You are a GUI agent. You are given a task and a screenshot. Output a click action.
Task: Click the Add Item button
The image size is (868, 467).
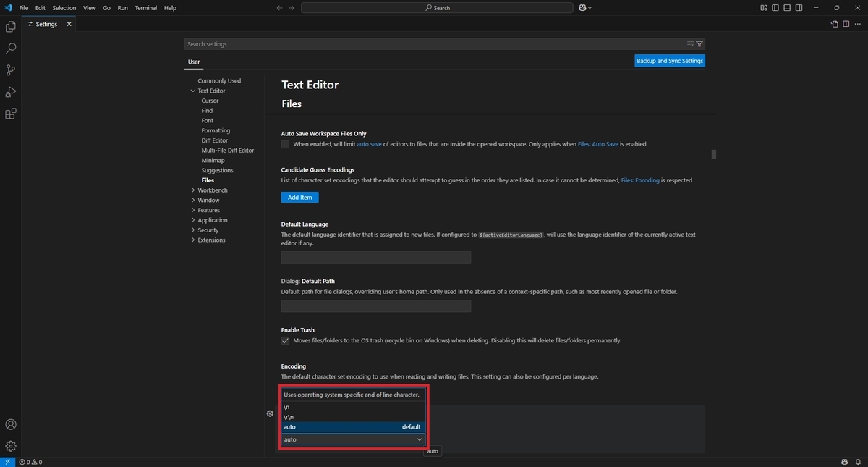point(299,197)
